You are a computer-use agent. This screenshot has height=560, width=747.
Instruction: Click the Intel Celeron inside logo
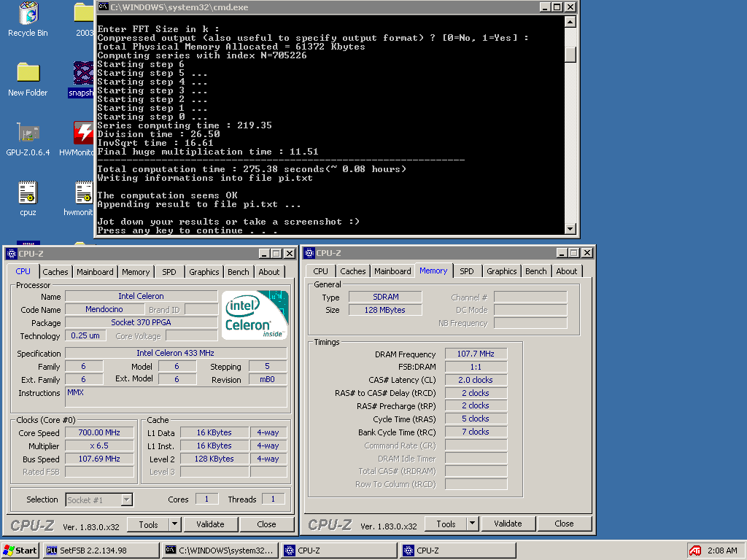click(x=255, y=315)
